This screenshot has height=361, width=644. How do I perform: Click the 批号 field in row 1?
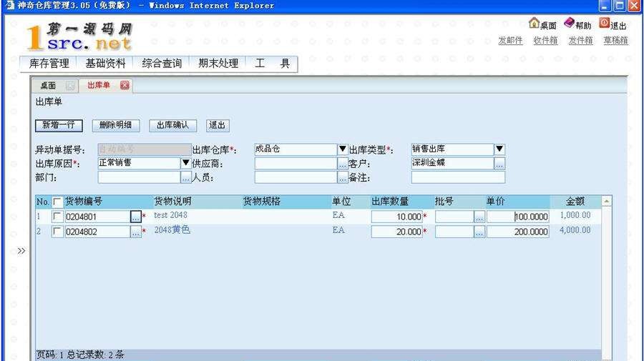tap(454, 217)
